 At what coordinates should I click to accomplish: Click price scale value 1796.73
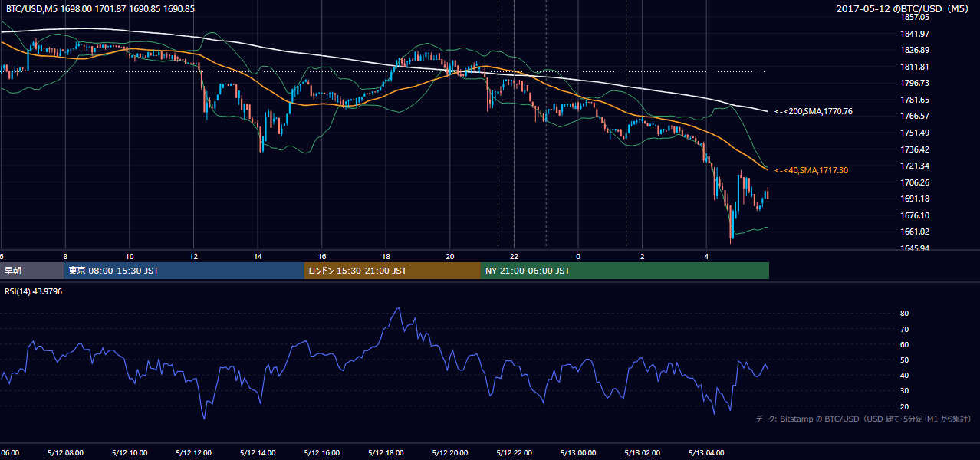[915, 83]
